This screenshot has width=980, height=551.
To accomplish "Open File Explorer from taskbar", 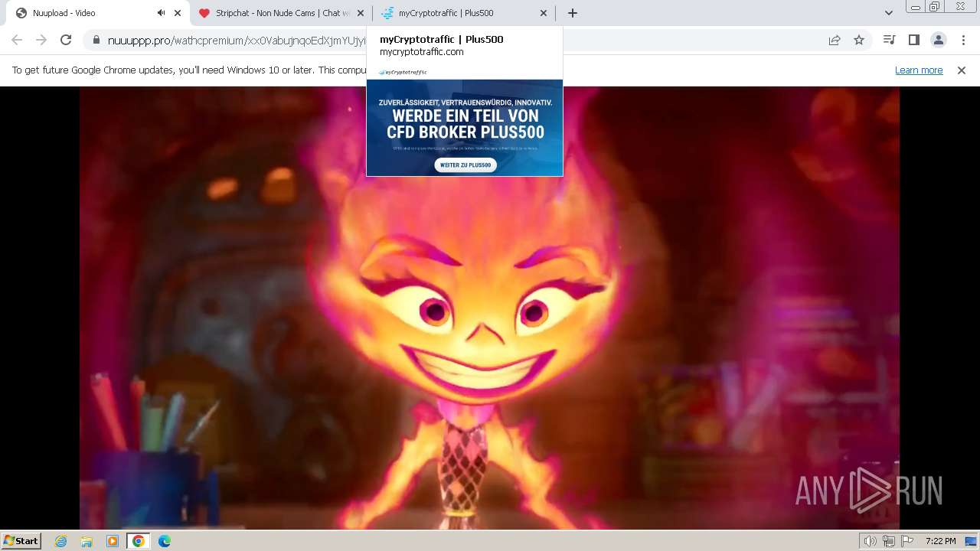I will pyautogui.click(x=87, y=541).
